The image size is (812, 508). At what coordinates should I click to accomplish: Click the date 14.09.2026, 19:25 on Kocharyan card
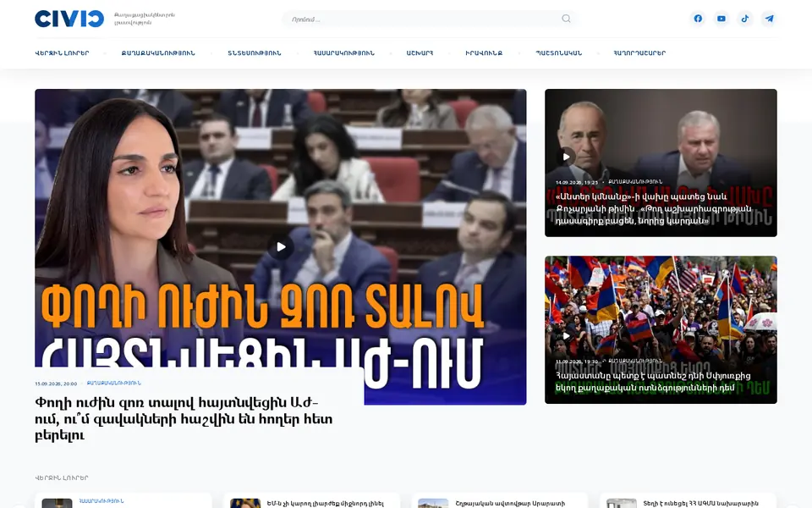click(x=576, y=183)
